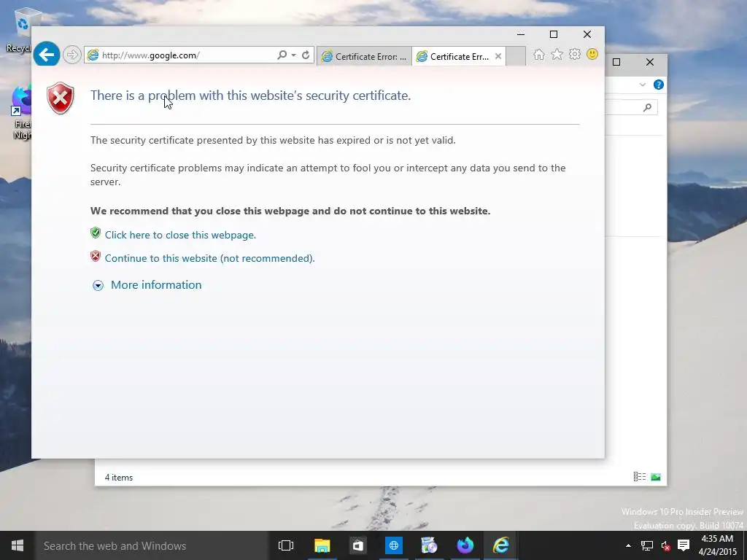Click '4 items' status text in Explorer
The image size is (747, 560).
click(119, 477)
